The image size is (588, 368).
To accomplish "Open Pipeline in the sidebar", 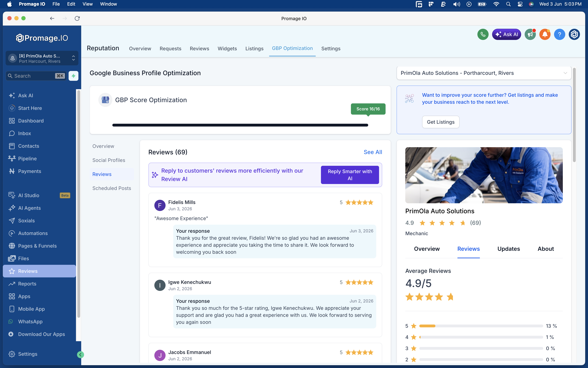I will (x=39, y=159).
